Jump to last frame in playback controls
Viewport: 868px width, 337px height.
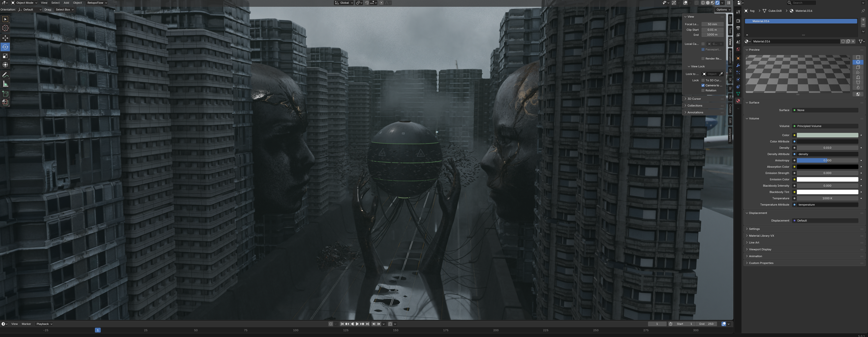tap(368, 324)
